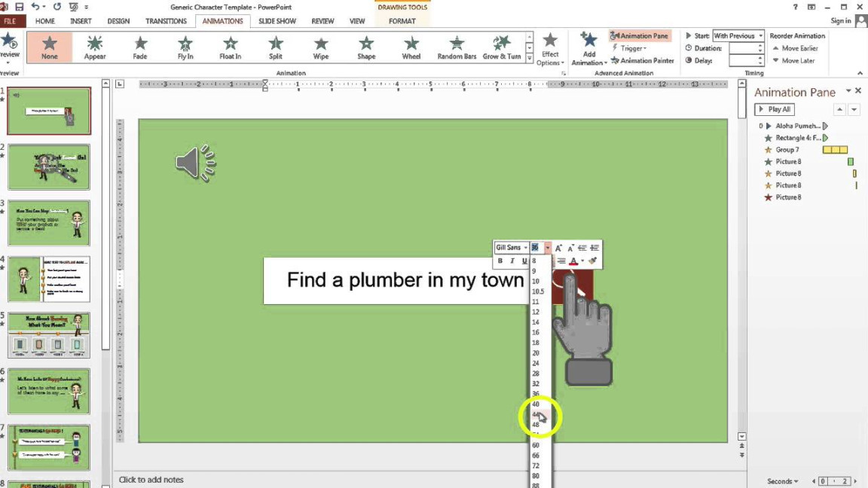Click the format painter brush in mini toolbar
The image size is (868, 488).
pos(593,261)
